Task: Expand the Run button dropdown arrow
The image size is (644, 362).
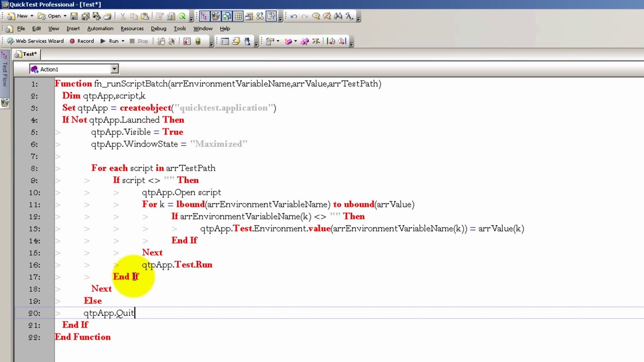Action: tap(123, 41)
